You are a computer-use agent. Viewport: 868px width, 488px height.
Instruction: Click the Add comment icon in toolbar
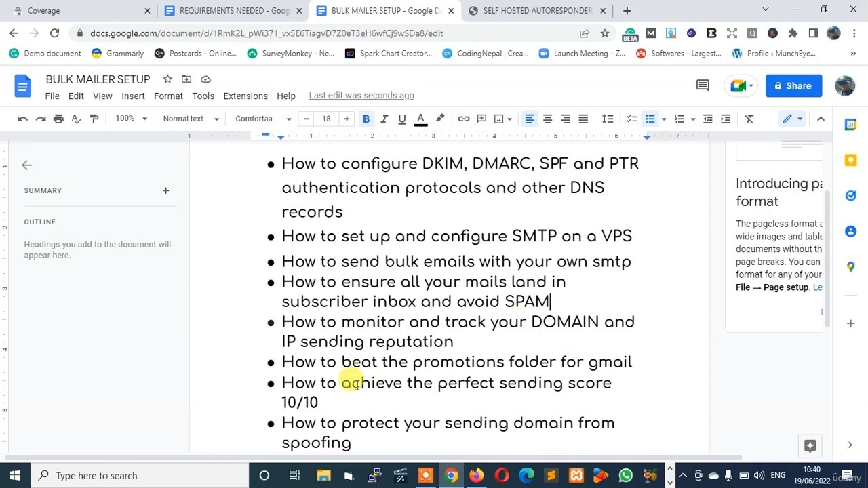pyautogui.click(x=482, y=119)
